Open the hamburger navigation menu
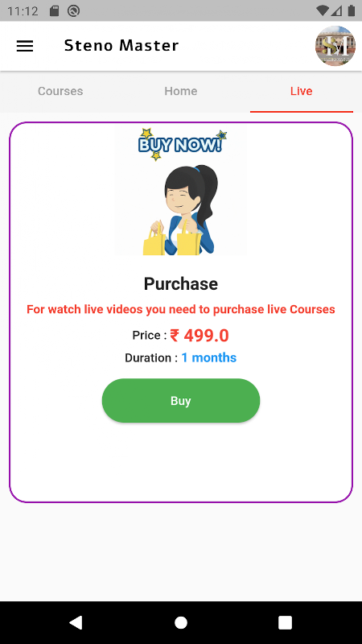This screenshot has height=644, width=362. (25, 46)
